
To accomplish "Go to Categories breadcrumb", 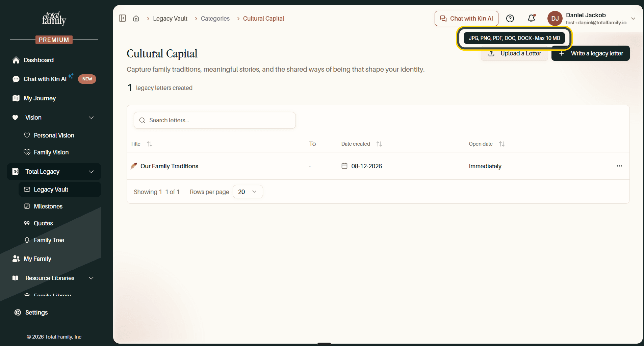I will tap(215, 19).
